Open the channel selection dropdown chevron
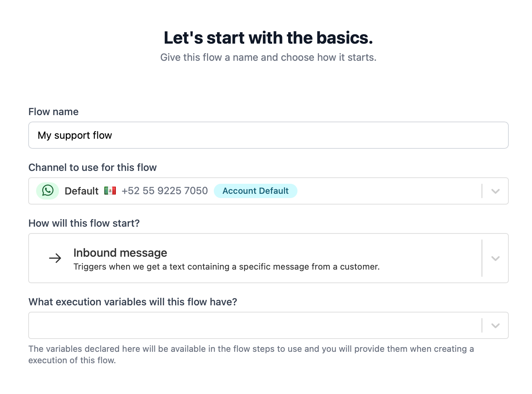 coord(495,191)
